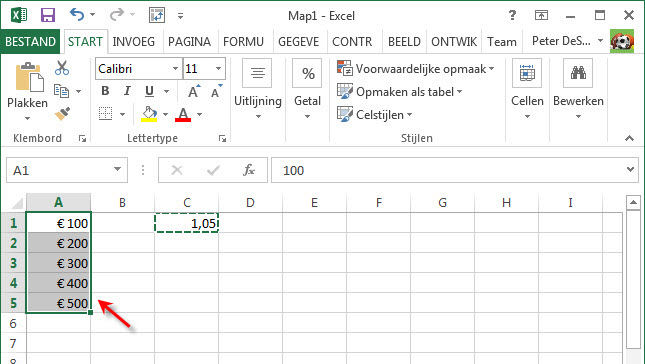Screen dimensions: 645x364
Task: Click the Cut scissors icon
Action: 62,68
